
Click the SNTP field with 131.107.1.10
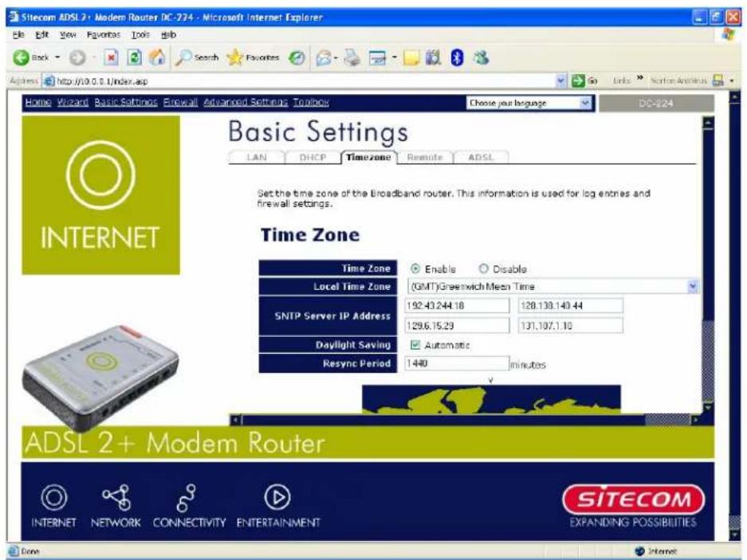(x=570, y=325)
